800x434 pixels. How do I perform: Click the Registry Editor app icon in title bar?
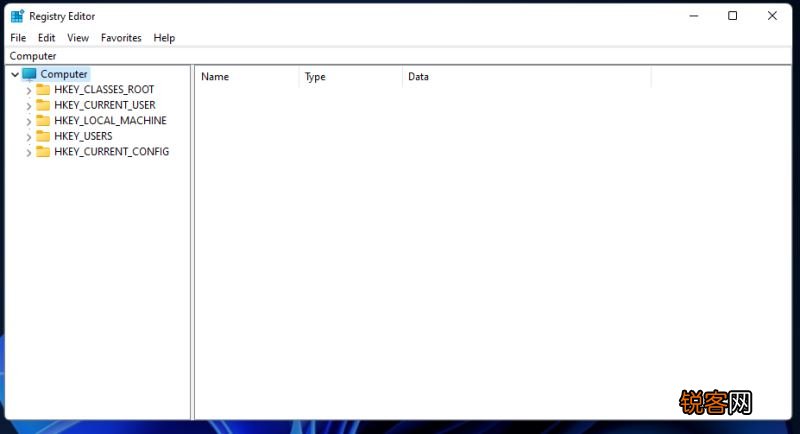(x=17, y=16)
